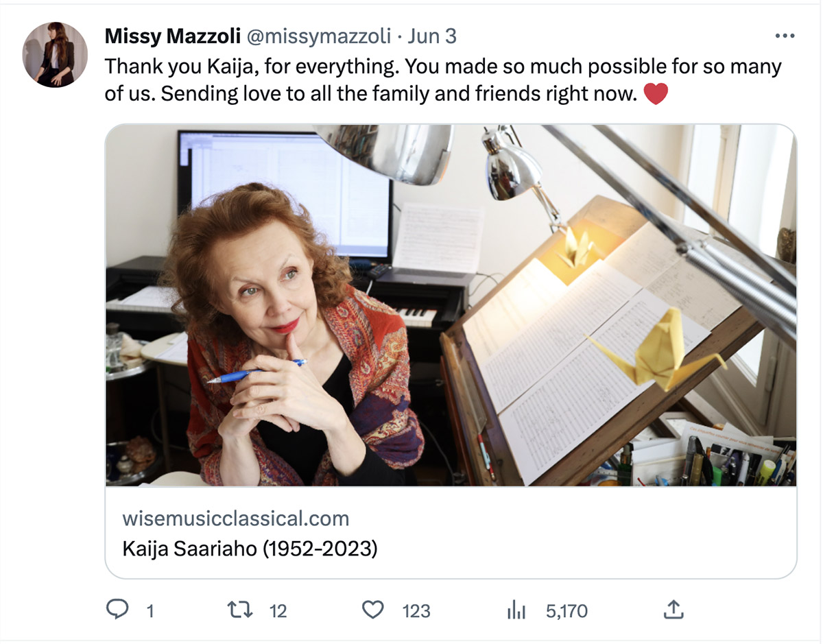Open the three-dot more options menu
This screenshot has width=823, height=644.
coord(785,36)
